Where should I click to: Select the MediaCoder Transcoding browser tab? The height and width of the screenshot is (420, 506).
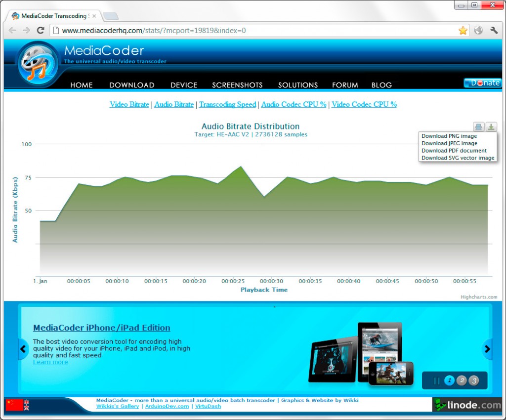coord(53,16)
